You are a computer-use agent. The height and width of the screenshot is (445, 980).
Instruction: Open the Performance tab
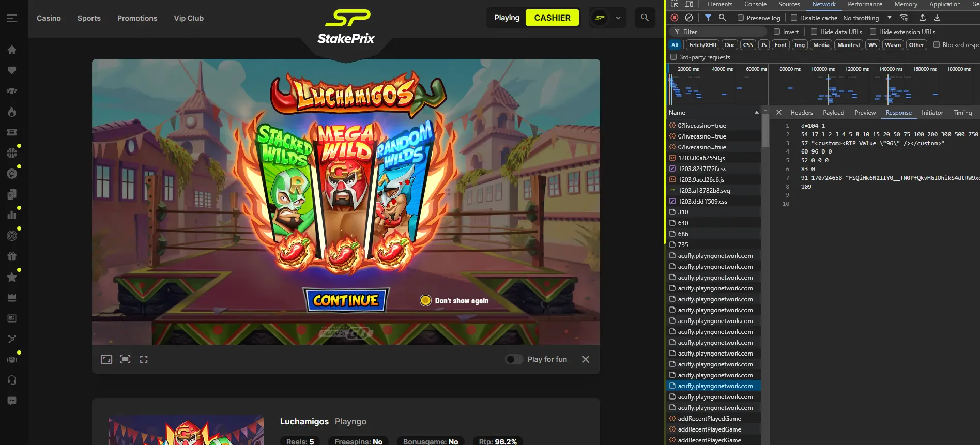[865, 4]
